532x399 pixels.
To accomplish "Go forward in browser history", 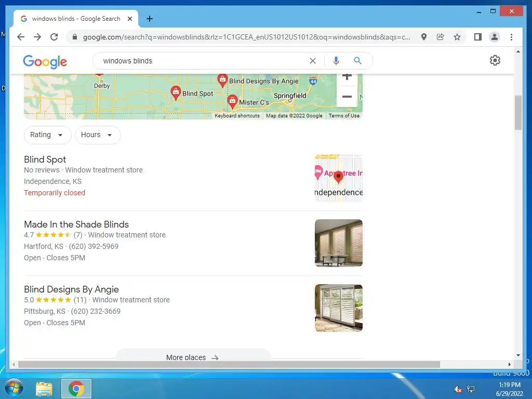I will [37, 37].
